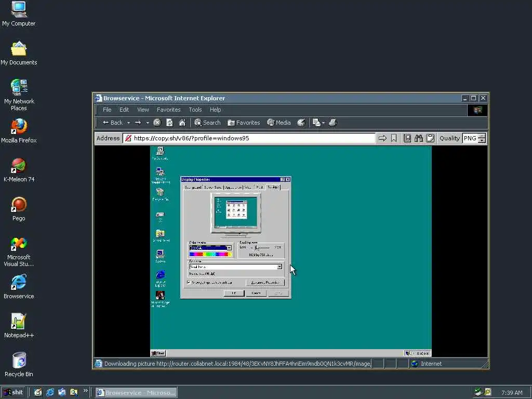Open the Favorites pane from the toolbar
Viewport: 532px width, 399px height.
[x=244, y=123]
